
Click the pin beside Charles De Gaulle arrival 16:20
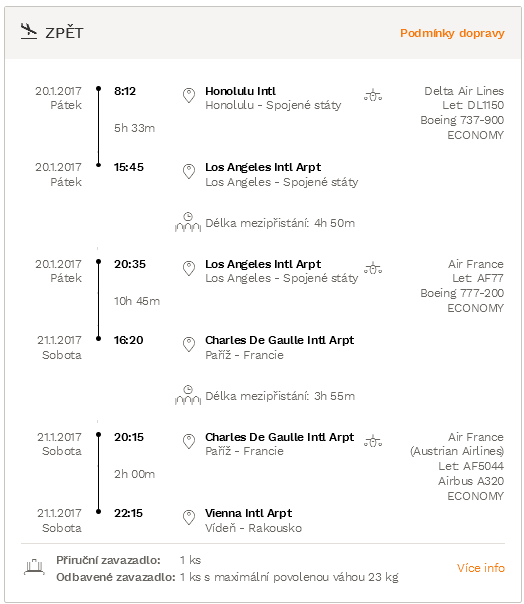[x=189, y=344]
